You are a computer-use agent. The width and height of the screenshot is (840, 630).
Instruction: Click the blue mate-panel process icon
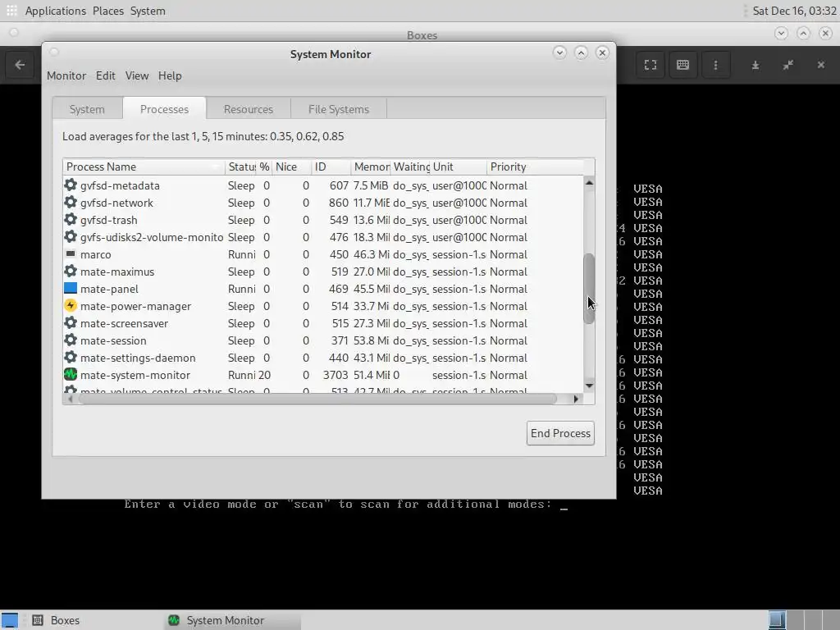[x=71, y=288]
